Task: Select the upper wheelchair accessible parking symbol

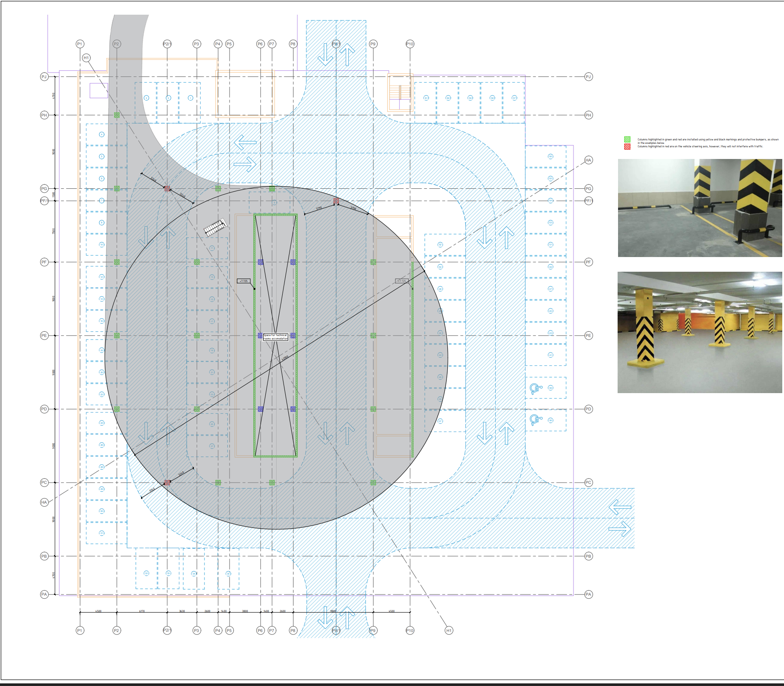Action: pyautogui.click(x=535, y=389)
